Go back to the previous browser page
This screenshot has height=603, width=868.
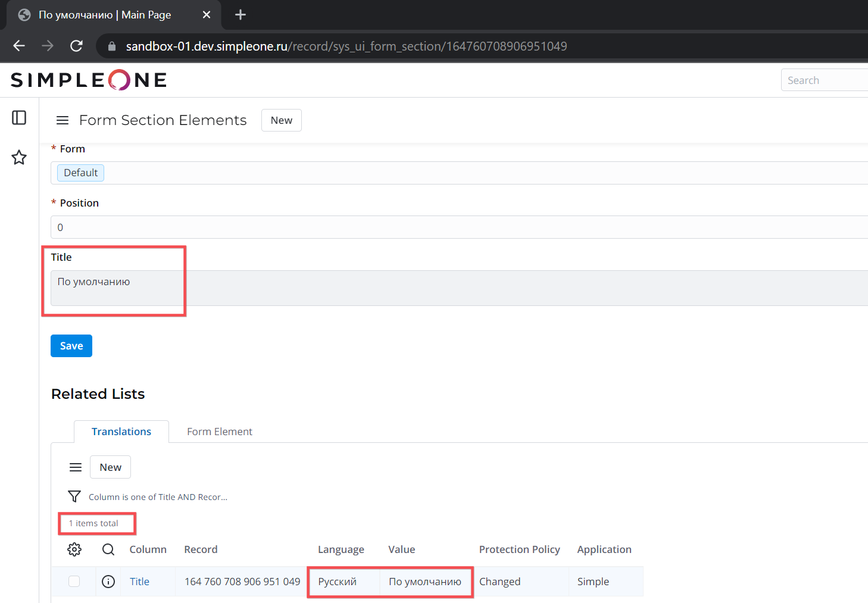point(19,46)
